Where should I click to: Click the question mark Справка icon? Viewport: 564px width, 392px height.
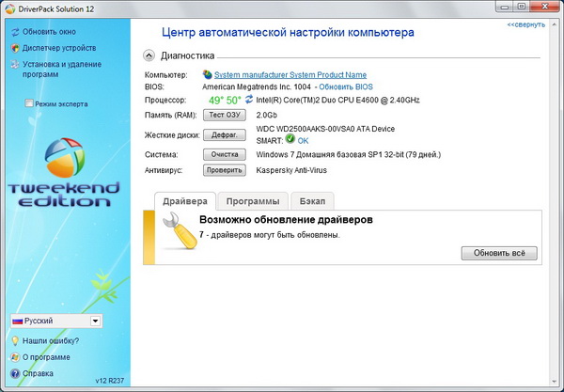tap(14, 373)
